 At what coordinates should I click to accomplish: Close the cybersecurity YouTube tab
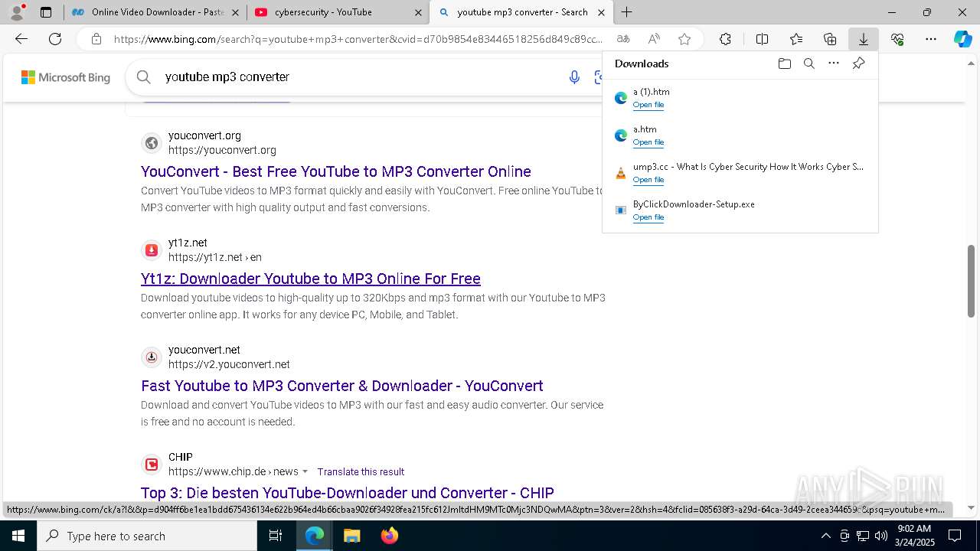click(x=417, y=12)
